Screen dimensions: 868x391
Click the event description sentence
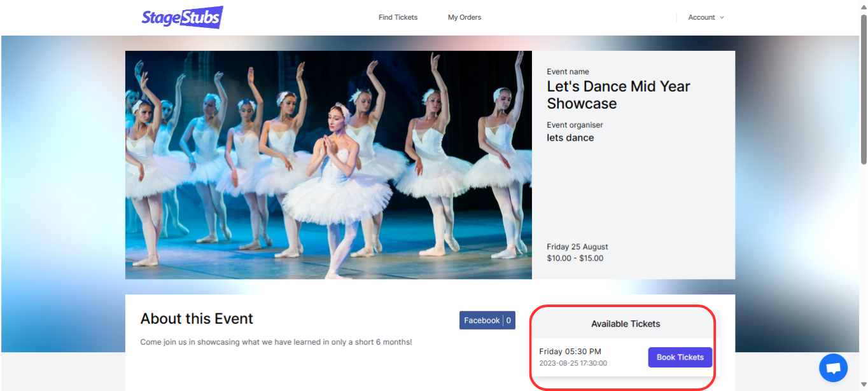pos(276,341)
